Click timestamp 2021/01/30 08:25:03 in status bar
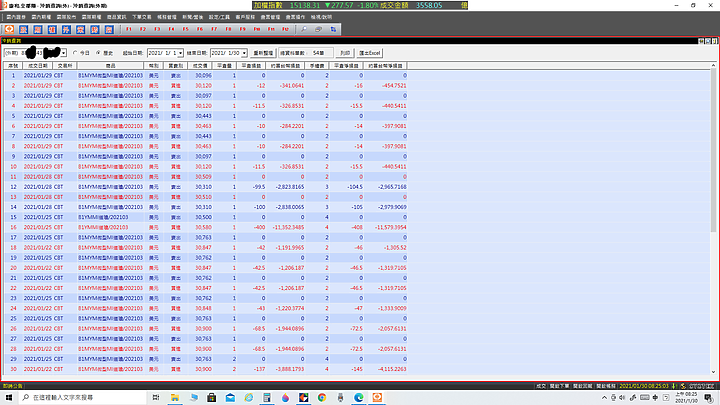720x405 pixels. pyautogui.click(x=644, y=386)
